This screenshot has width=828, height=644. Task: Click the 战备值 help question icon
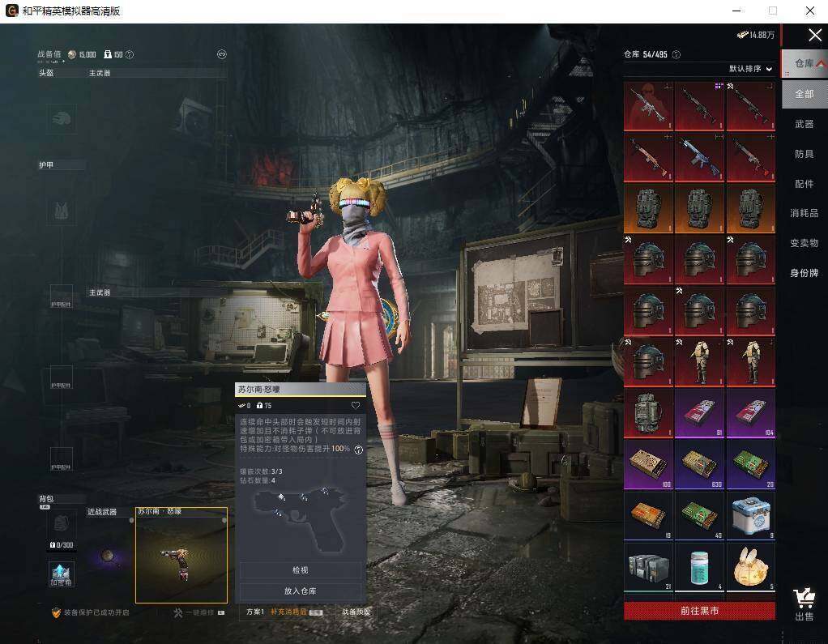pos(130,54)
